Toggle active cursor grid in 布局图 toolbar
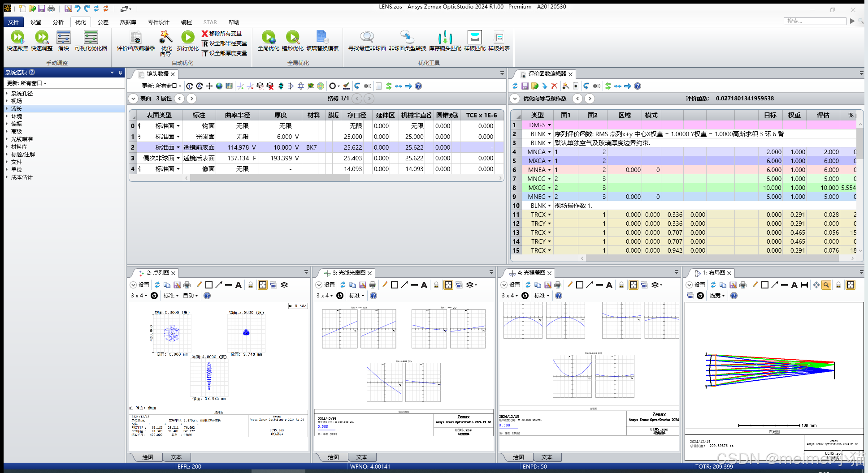 [851, 285]
